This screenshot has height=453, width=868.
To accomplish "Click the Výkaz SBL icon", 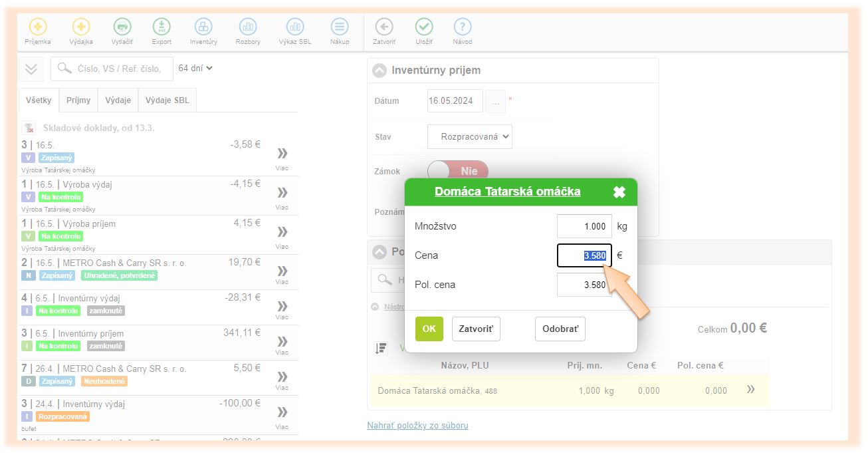I will tap(295, 27).
